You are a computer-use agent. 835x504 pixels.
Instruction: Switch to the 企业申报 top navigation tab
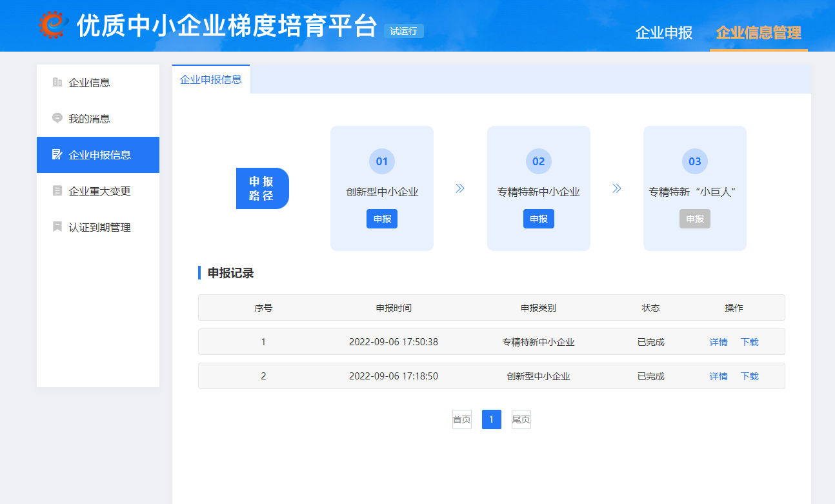pyautogui.click(x=664, y=33)
